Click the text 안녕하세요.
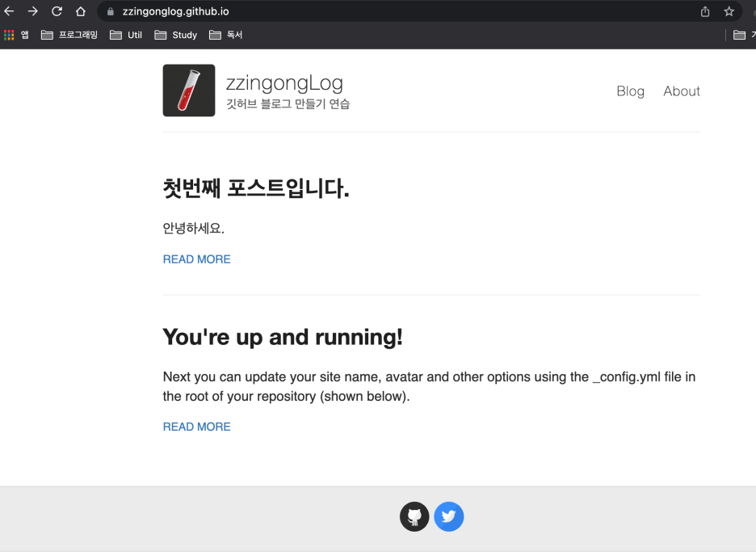 (194, 228)
